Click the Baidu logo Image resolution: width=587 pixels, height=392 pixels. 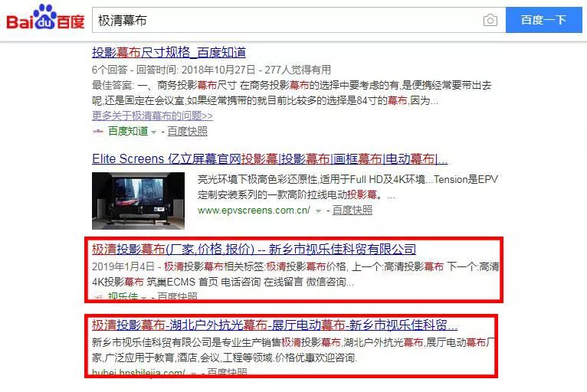tap(45, 17)
